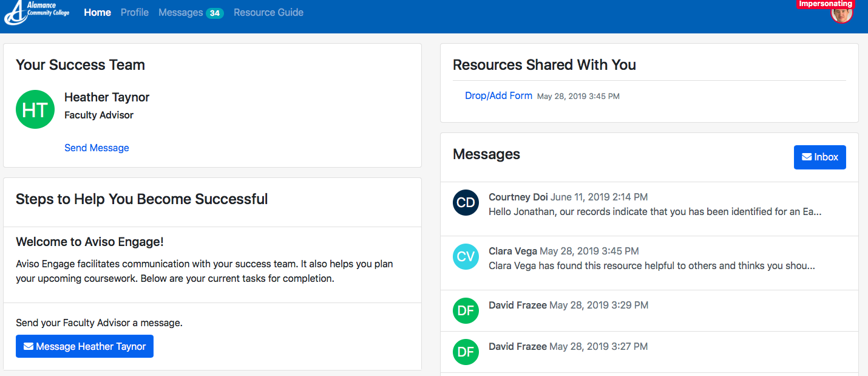This screenshot has width=868, height=376.
Task: Open David Frazee's 3:27 PM message
Action: coord(649,352)
